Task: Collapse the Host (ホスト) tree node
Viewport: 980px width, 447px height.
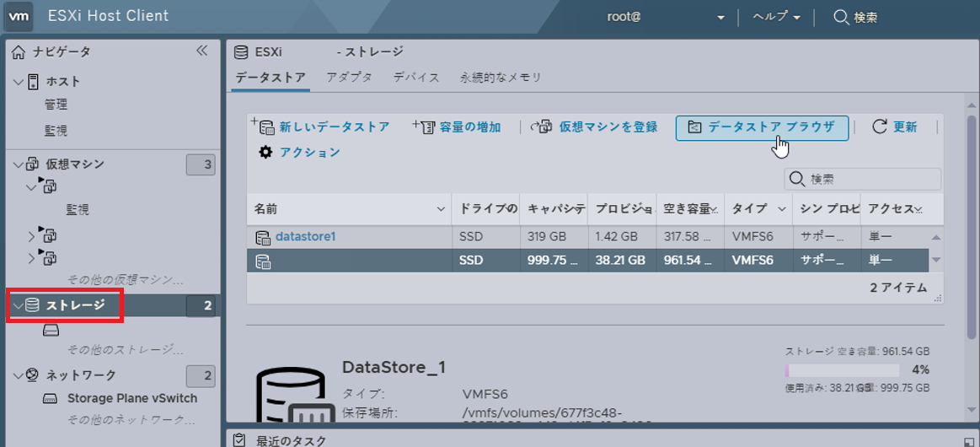Action: point(18,82)
